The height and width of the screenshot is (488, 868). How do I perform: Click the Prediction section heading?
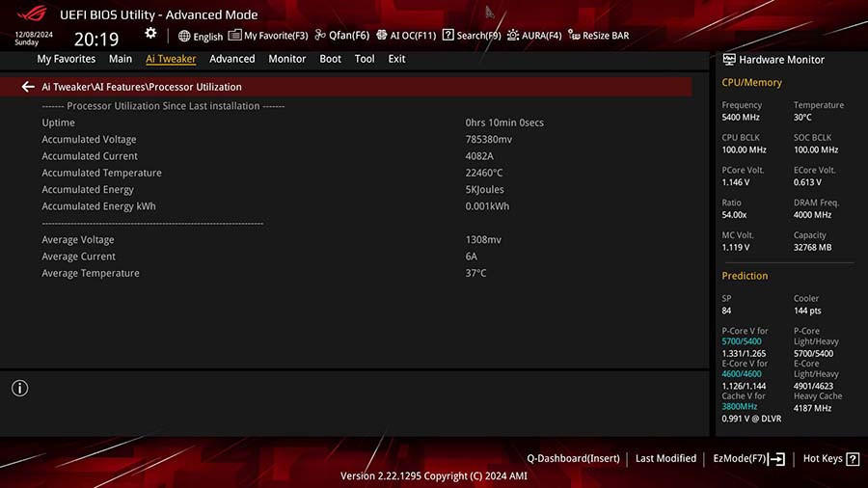pos(745,276)
